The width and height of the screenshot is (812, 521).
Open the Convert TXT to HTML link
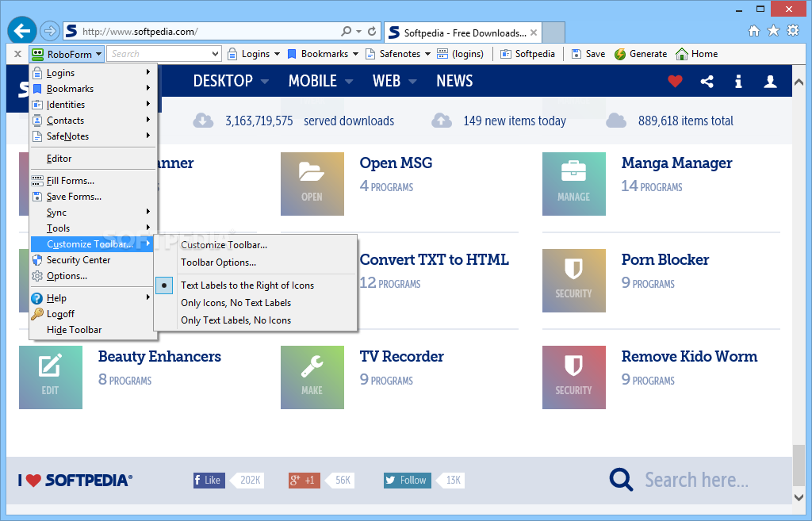pyautogui.click(x=434, y=259)
